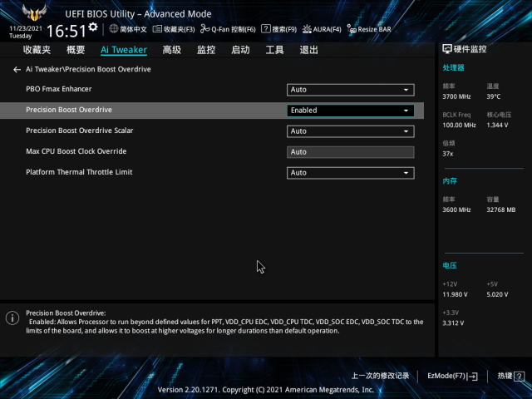Open Q-Fan 控制(F6) fan control
Image resolution: width=532 pixels, height=399 pixels.
[228, 29]
